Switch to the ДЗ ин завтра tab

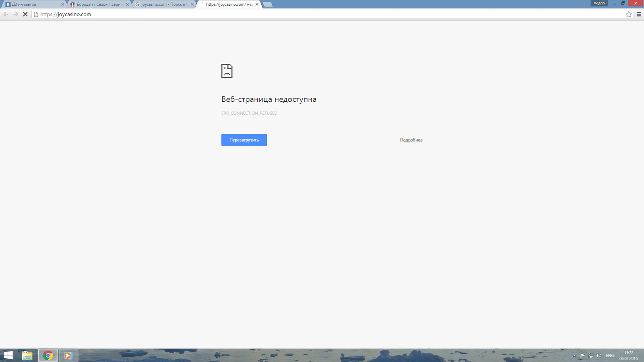(32, 4)
